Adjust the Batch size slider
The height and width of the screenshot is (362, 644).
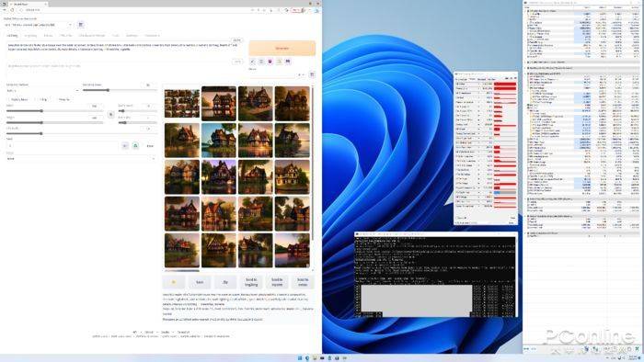point(138,122)
